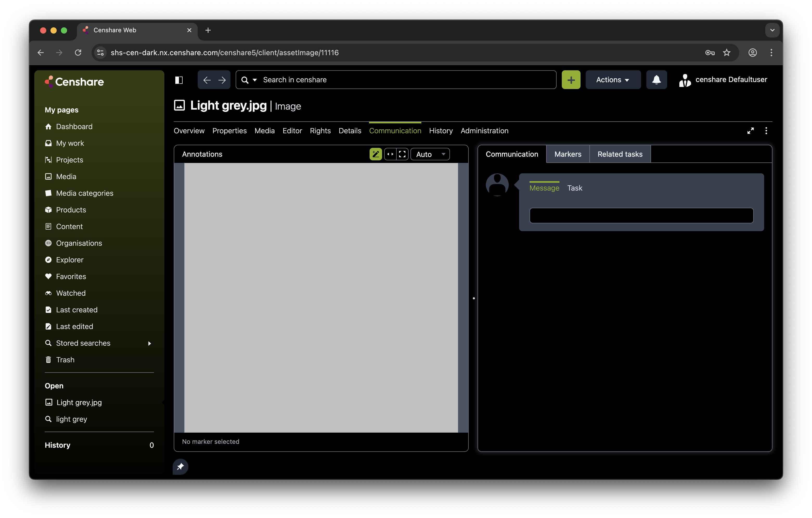Open the kebab menu beside fullscreen icon
The height and width of the screenshot is (518, 812).
pyautogui.click(x=766, y=131)
